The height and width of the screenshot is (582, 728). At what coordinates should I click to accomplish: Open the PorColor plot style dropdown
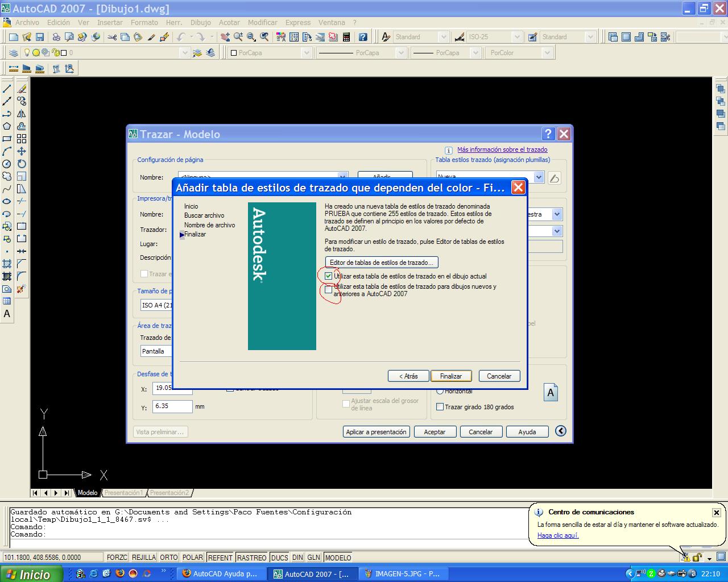[x=547, y=53]
